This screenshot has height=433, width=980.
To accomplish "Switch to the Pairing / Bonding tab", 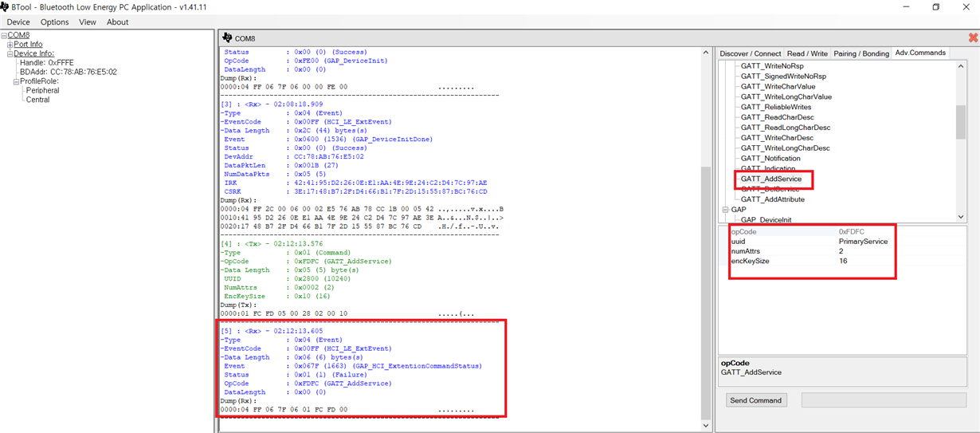I will (x=861, y=53).
